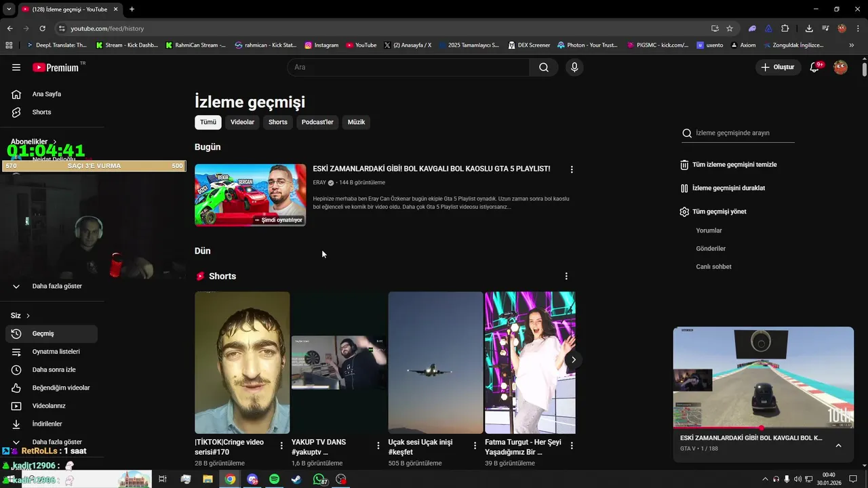Expand Daha fazla göster under subscriptions

52,286
